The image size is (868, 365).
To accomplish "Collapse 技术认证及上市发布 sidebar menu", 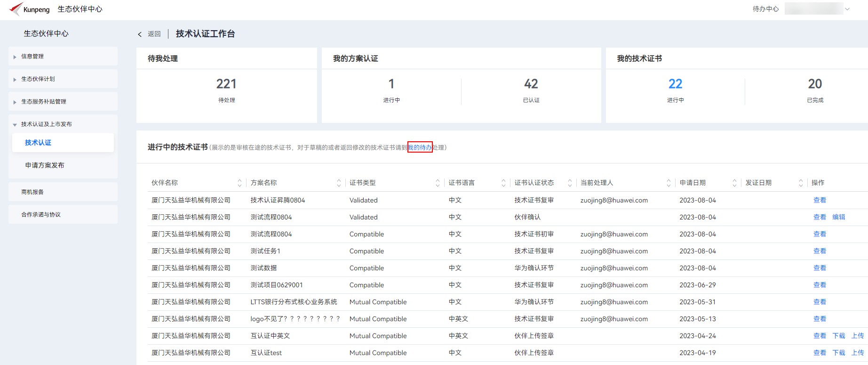I will (63, 124).
